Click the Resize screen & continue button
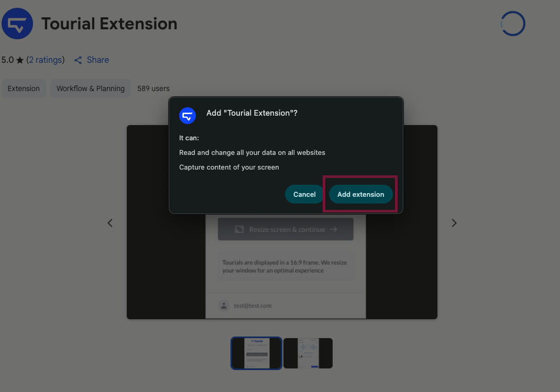This screenshot has height=392, width=560. tap(286, 229)
